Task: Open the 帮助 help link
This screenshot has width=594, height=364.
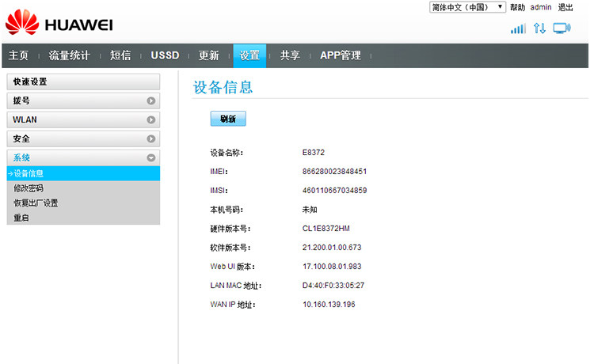Action: click(x=517, y=7)
